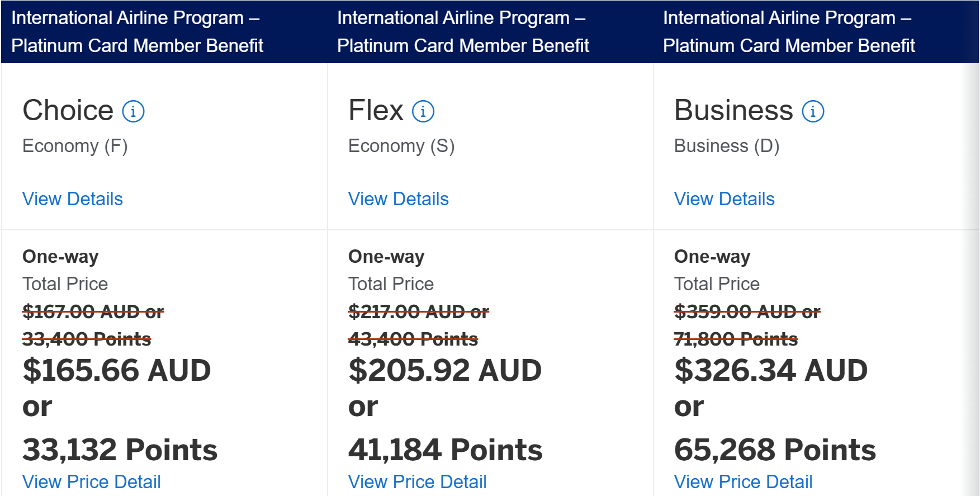Click the info icon next to Choice
The width and height of the screenshot is (980, 496).
(133, 111)
